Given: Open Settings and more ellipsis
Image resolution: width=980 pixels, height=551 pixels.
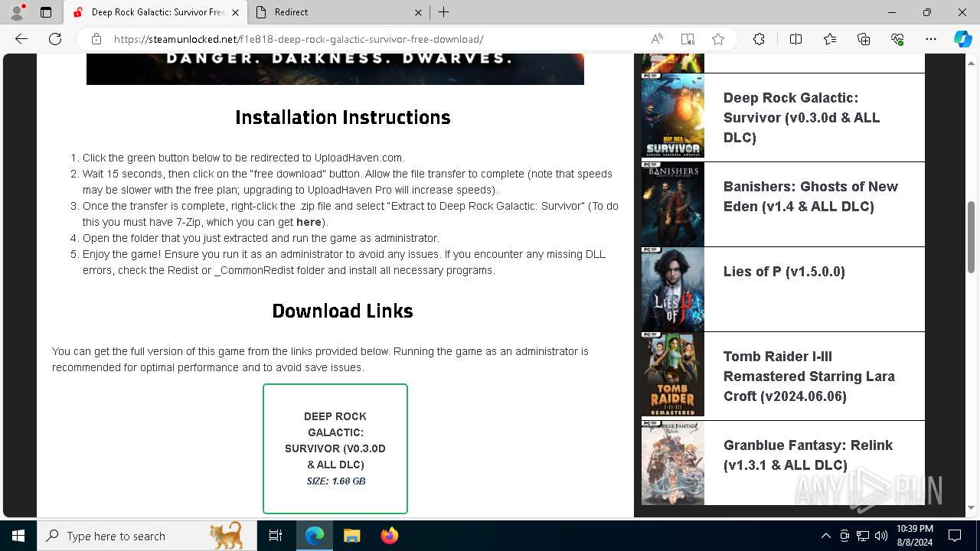Looking at the screenshot, I should point(931,39).
